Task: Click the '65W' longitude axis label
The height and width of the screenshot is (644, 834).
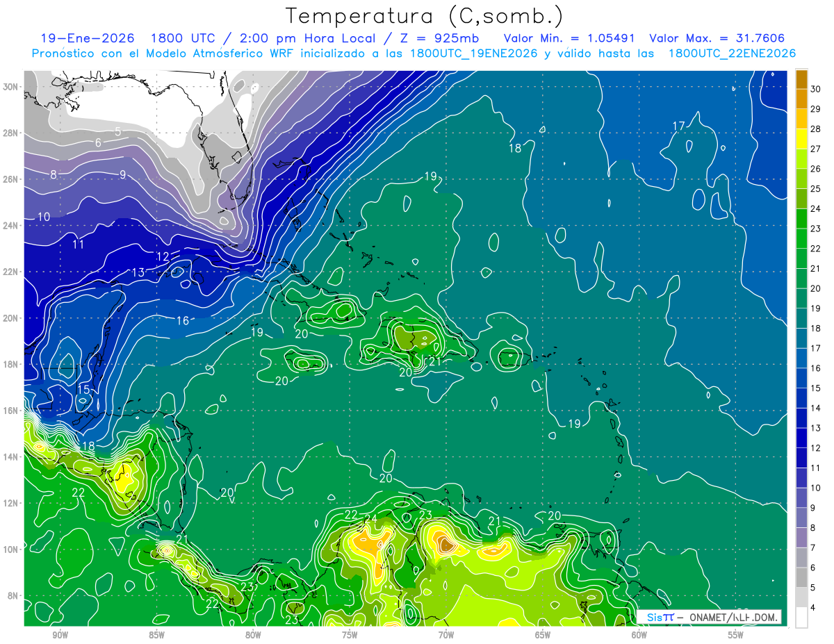Action: point(543,635)
